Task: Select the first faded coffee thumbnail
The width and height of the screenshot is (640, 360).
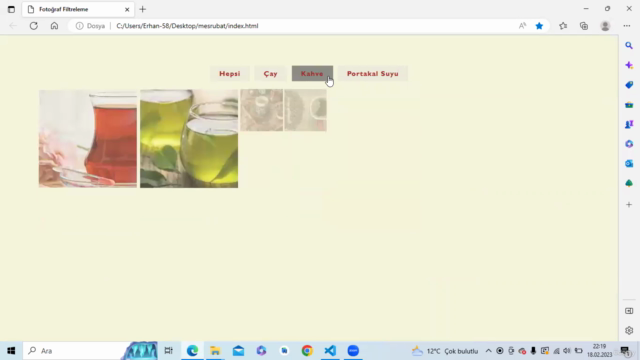Action: click(x=262, y=110)
